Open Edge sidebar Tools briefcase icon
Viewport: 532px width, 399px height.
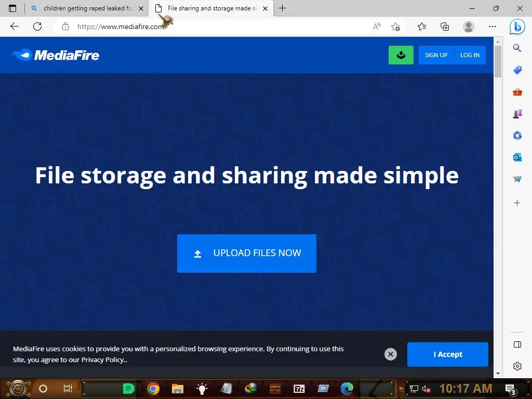pos(517,92)
